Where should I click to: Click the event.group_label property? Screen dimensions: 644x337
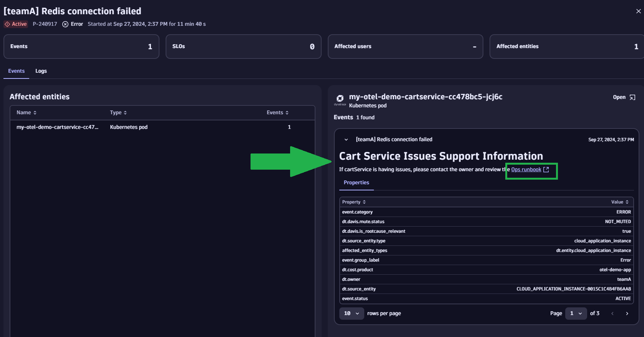[x=360, y=260]
